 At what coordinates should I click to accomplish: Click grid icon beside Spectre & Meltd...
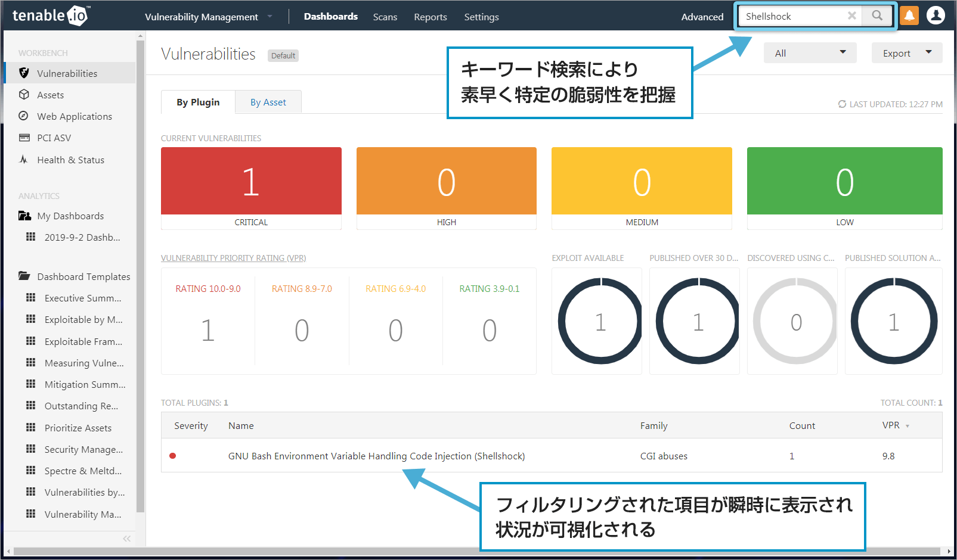point(31,470)
